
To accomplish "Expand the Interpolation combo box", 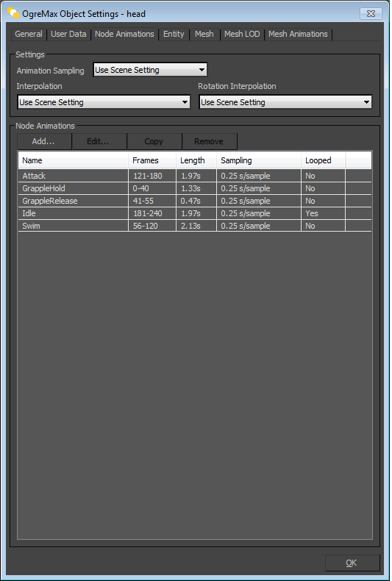I will click(104, 102).
